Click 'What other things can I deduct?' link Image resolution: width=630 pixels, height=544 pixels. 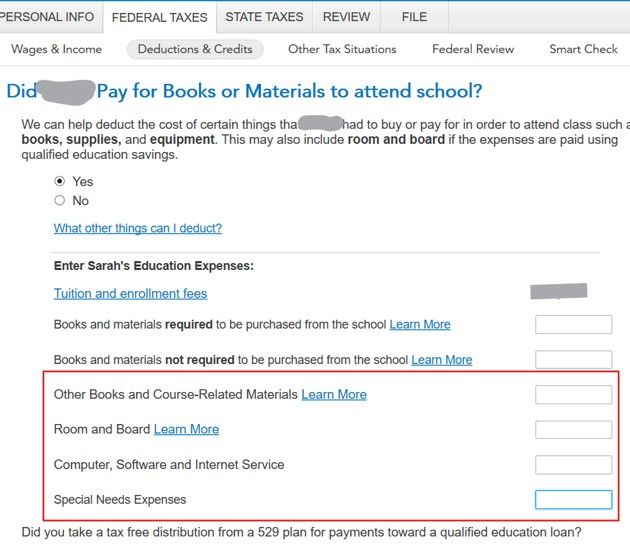pos(138,228)
